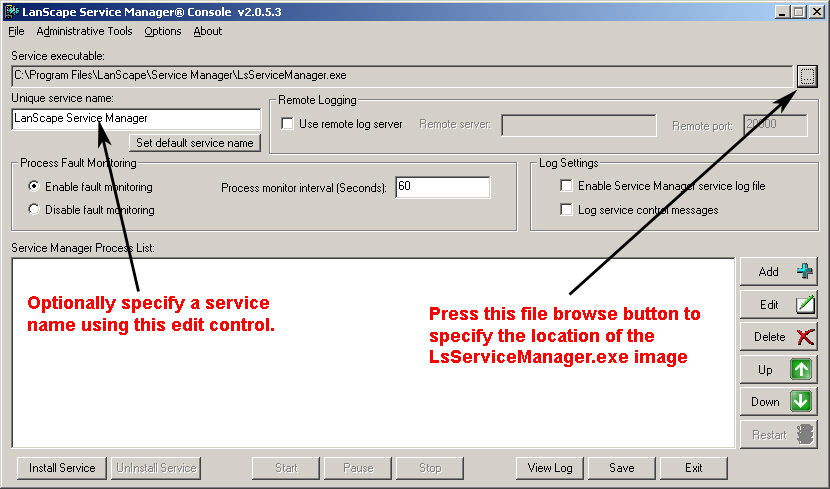Image resolution: width=830 pixels, height=489 pixels.
Task: Click the file browse button for service executable
Action: (x=807, y=76)
